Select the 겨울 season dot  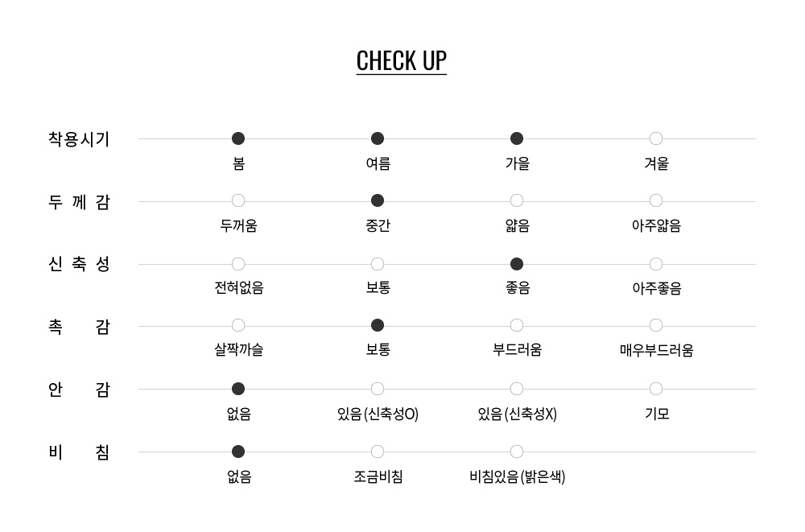tap(655, 138)
